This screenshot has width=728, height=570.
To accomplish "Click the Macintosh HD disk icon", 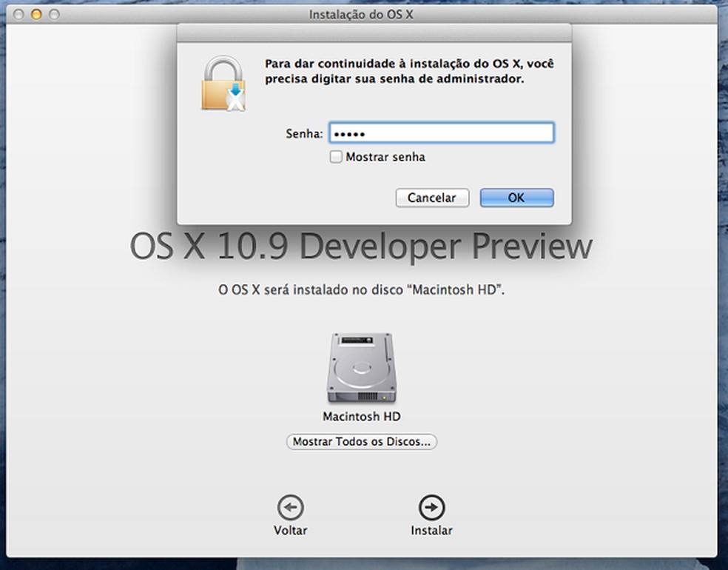I will 361,369.
